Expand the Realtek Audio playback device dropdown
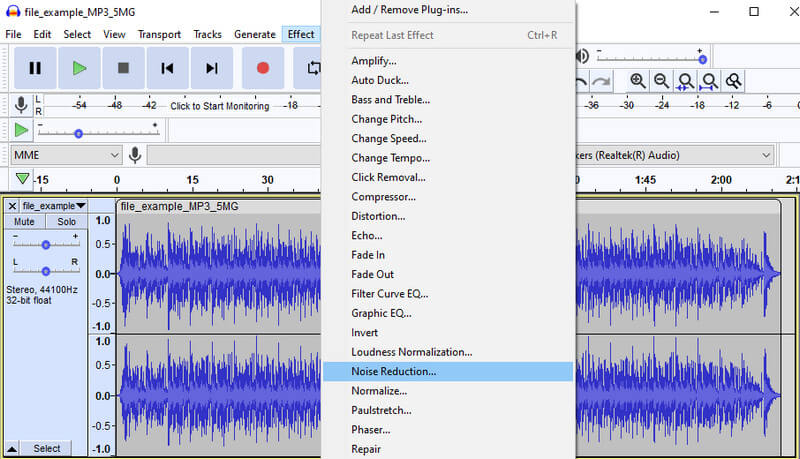 (x=766, y=155)
